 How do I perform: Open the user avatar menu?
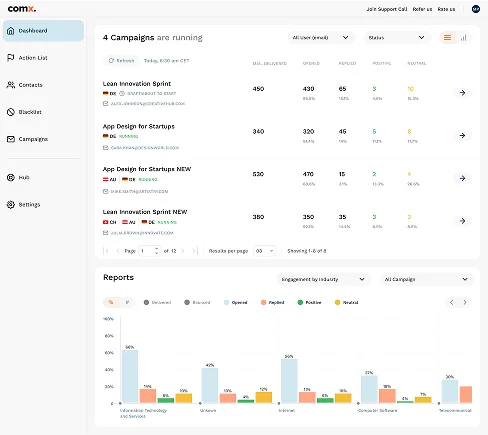pyautogui.click(x=476, y=9)
